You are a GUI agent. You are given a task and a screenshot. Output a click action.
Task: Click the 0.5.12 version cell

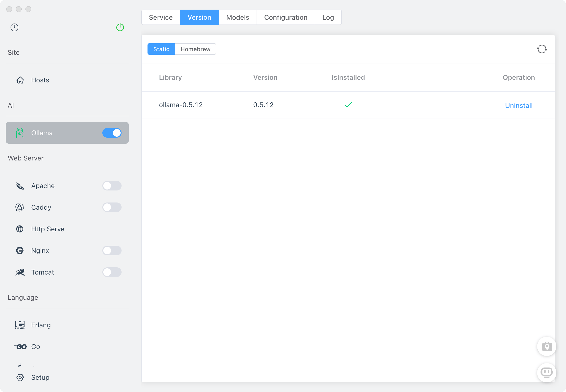pyautogui.click(x=263, y=105)
